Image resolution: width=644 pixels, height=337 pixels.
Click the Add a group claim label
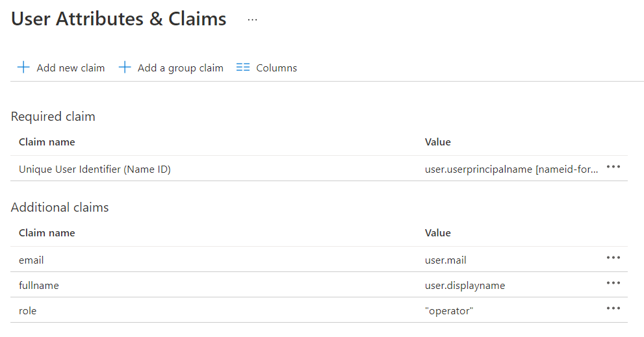point(180,68)
